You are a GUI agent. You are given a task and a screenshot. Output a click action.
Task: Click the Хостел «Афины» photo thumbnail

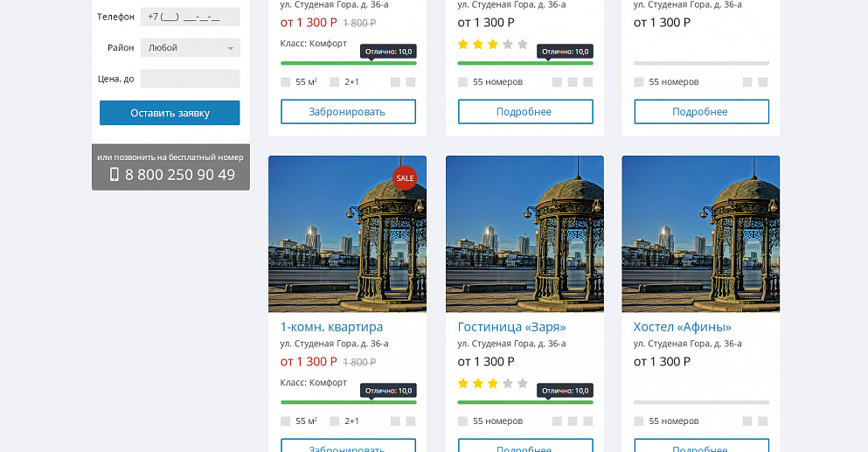pyautogui.click(x=700, y=233)
